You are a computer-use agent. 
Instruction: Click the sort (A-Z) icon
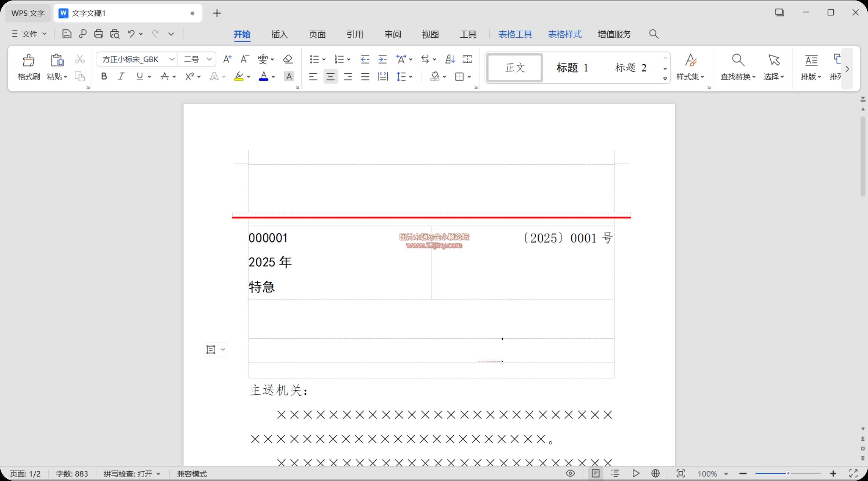(x=450, y=59)
